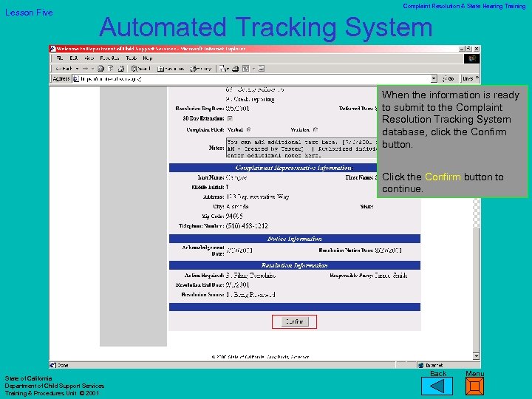Click the Internet zone globe in the status bar
The width and height of the screenshot is (532, 399).
pos(420,366)
